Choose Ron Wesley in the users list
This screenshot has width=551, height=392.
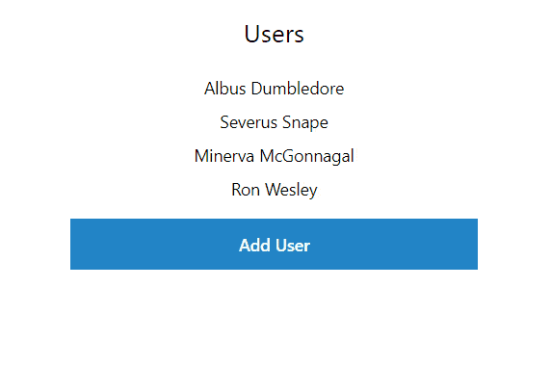tap(275, 190)
